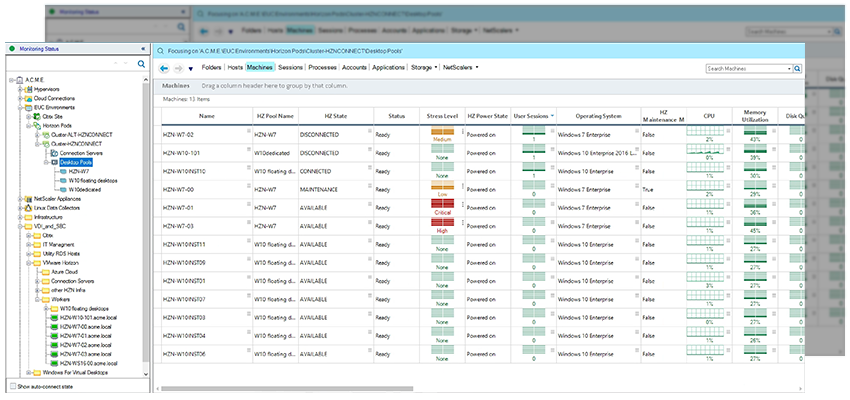This screenshot has width=850, height=400.
Task: Click the tree pane vertical scrollbar
Action: [145, 222]
